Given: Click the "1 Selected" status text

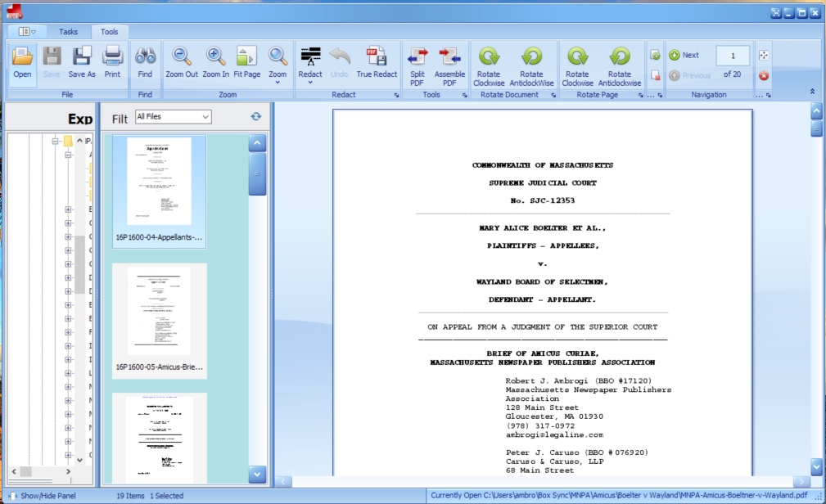Looking at the screenshot, I should tap(166, 496).
